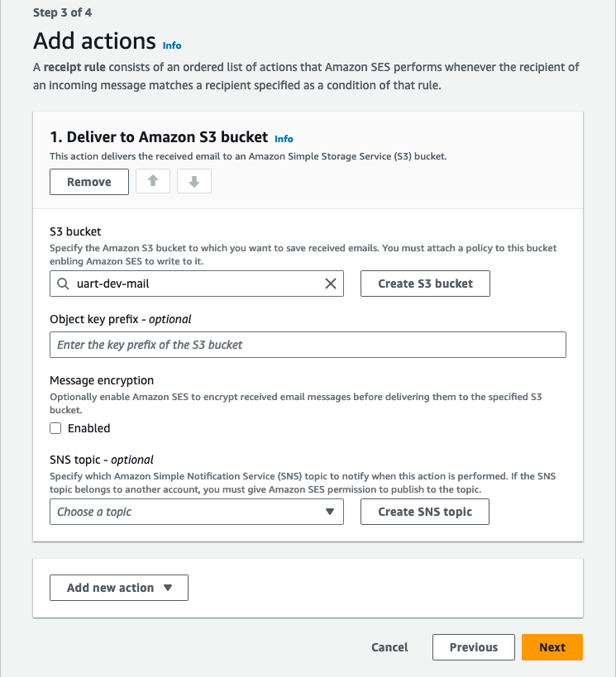Remove the S3 bucket action
This screenshot has width=616, height=677.
(89, 182)
